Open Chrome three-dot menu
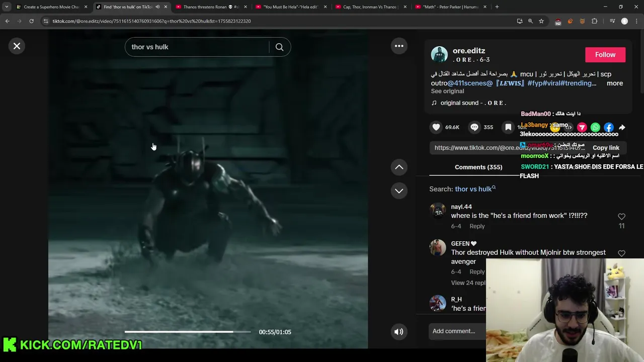 point(636,21)
